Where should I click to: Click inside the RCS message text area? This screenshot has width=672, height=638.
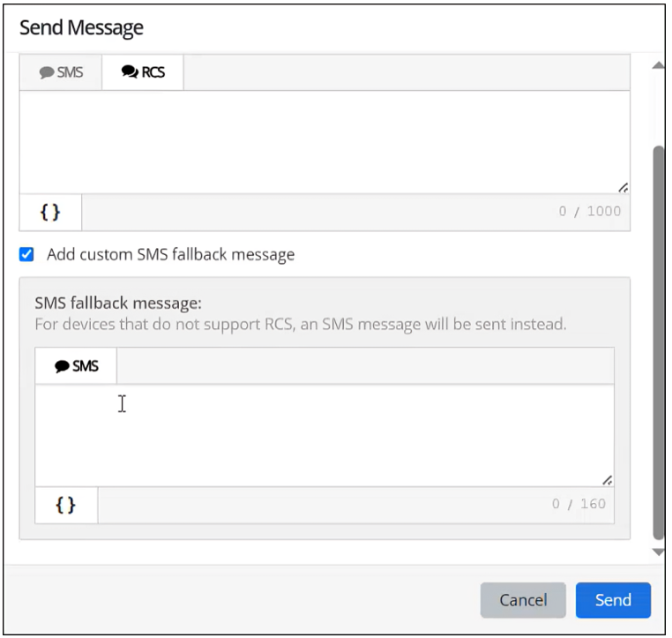click(x=325, y=141)
